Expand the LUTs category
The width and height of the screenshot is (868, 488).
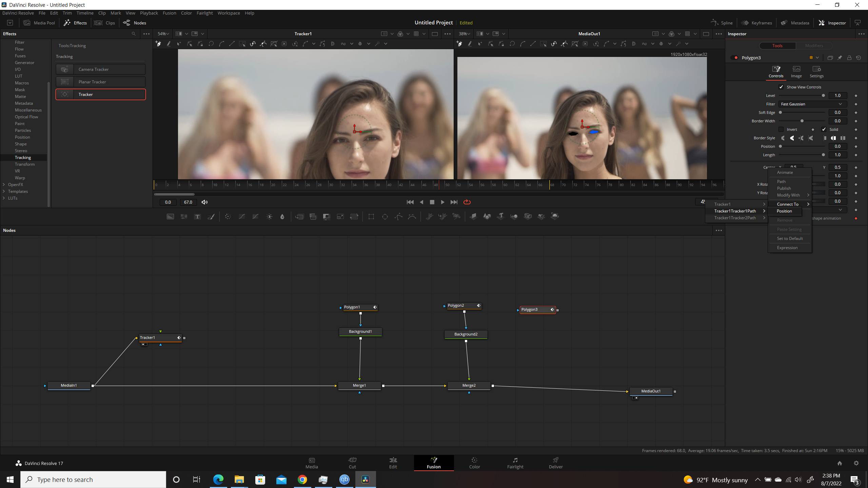coord(4,198)
